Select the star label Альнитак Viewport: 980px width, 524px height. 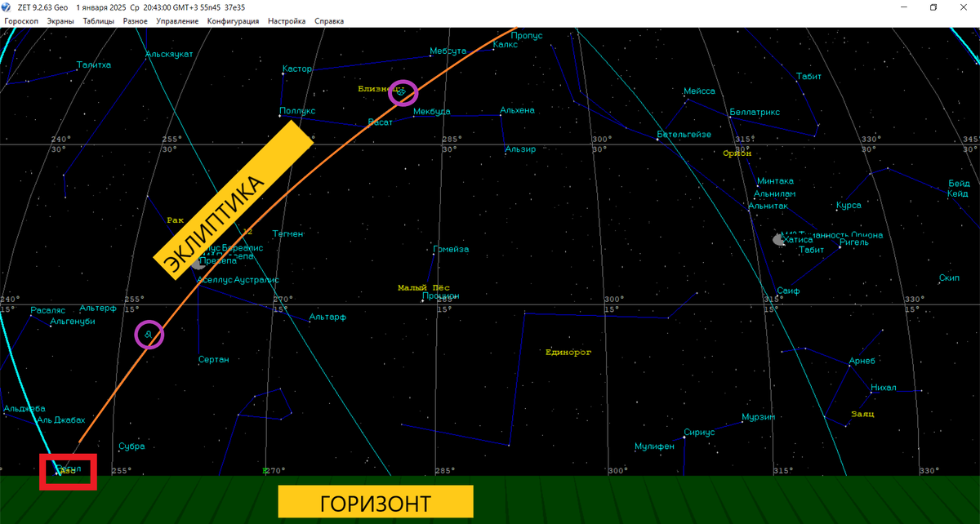coord(768,206)
